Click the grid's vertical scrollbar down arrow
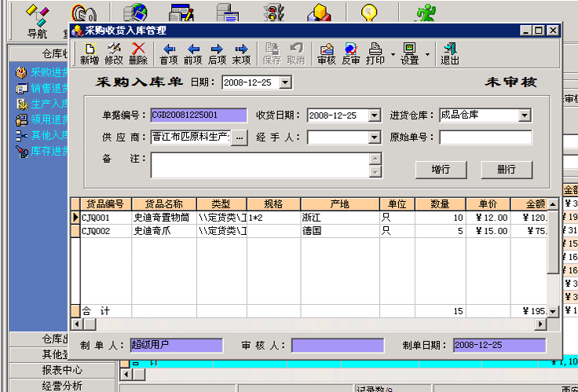Viewport: 578px width, 392px height. click(x=553, y=312)
